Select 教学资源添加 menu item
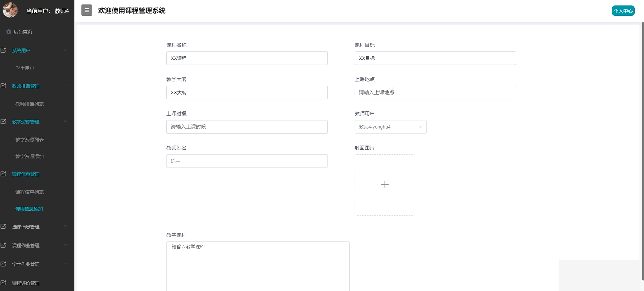 tap(30, 156)
